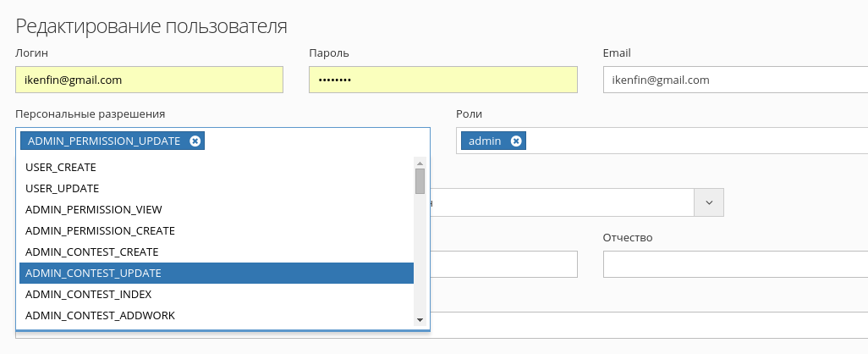Focus the Логин input field
The height and width of the screenshot is (354, 868).
[150, 80]
